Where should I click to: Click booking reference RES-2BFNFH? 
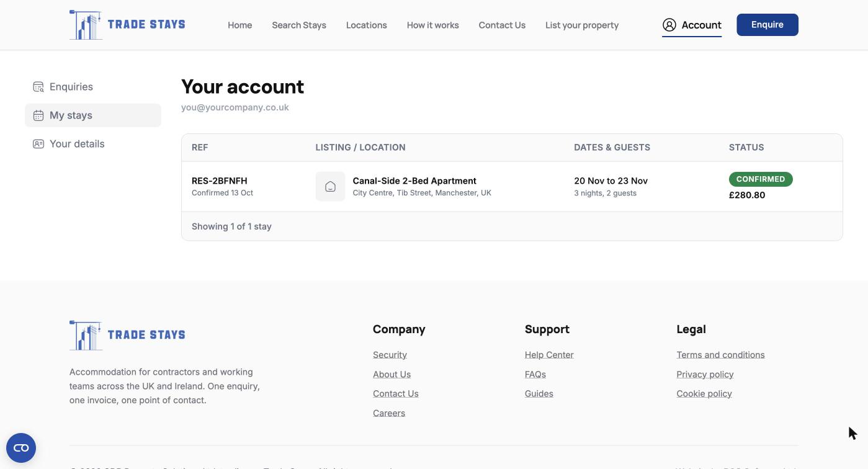coord(220,181)
